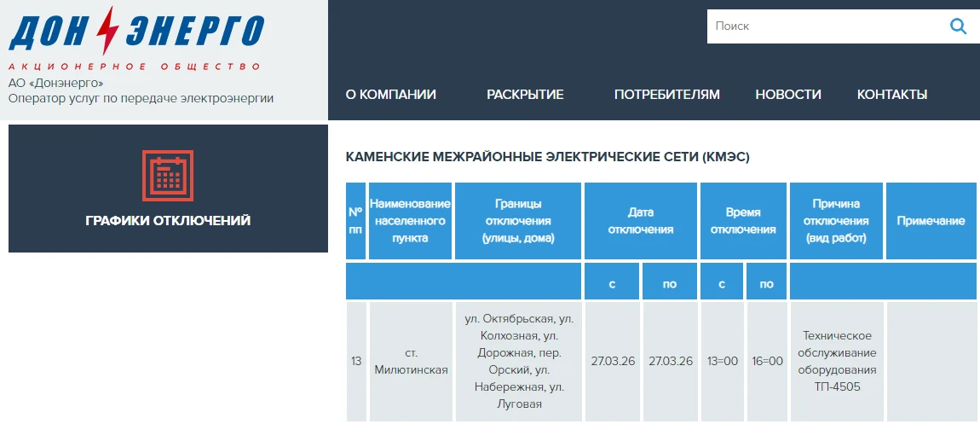Click the АО «Донэнерго» company name
This screenshot has height=424, width=980.
click(55, 83)
